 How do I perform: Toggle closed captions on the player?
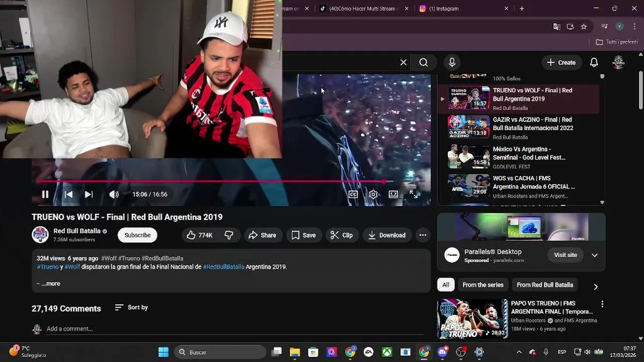point(353,194)
